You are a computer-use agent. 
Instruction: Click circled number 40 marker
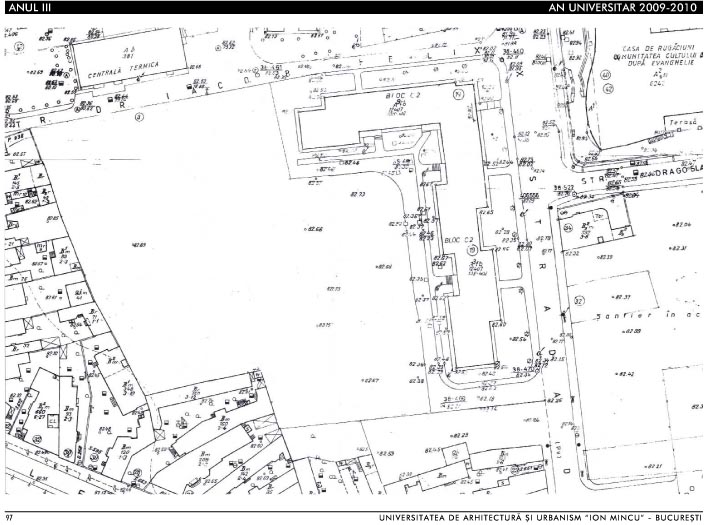tap(606, 75)
